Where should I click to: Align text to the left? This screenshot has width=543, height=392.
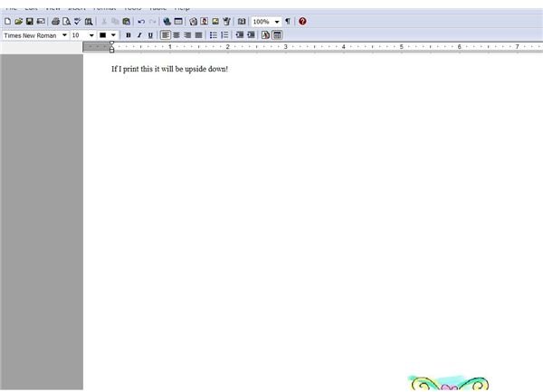[x=166, y=35]
